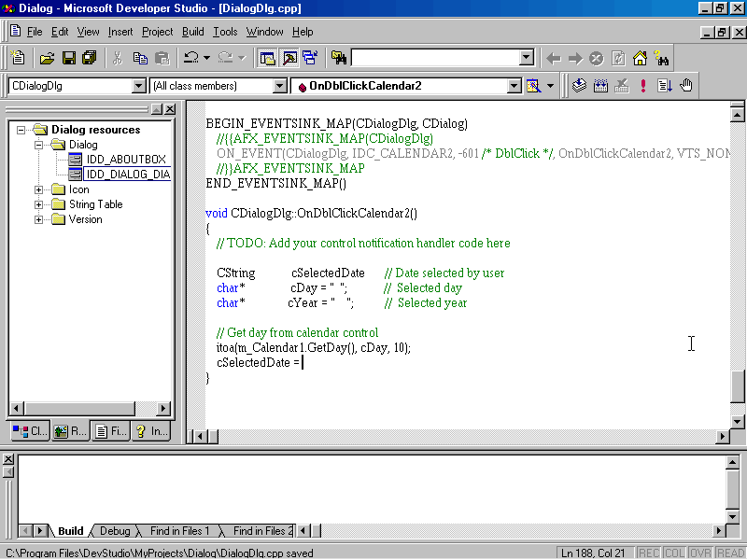Open the Build menu
The image size is (747, 560).
pyautogui.click(x=193, y=32)
